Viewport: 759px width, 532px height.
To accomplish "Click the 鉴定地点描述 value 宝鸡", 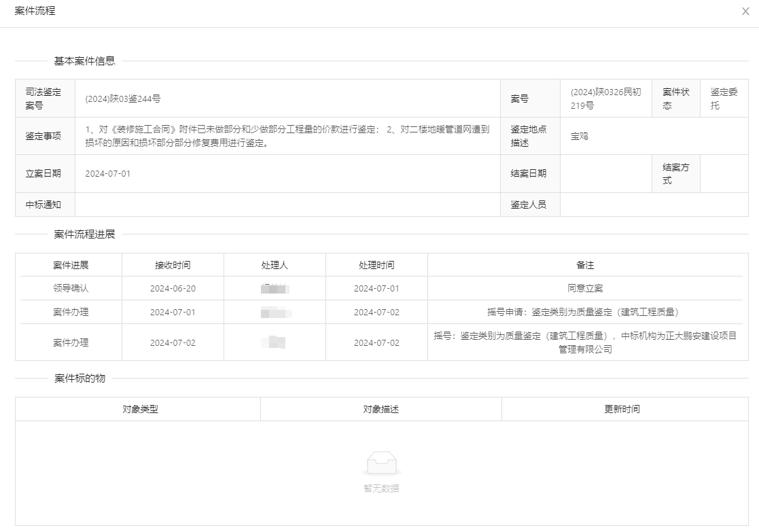I will pos(580,136).
